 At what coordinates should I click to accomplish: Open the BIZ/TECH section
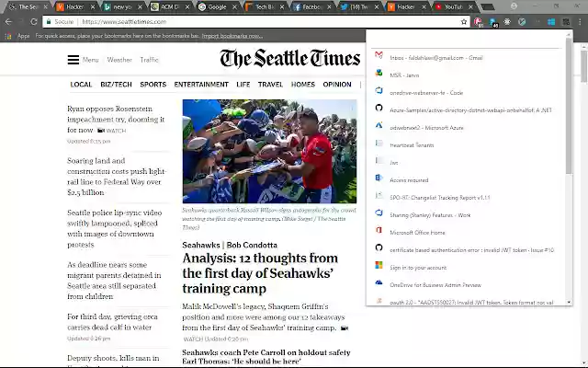[x=117, y=85]
